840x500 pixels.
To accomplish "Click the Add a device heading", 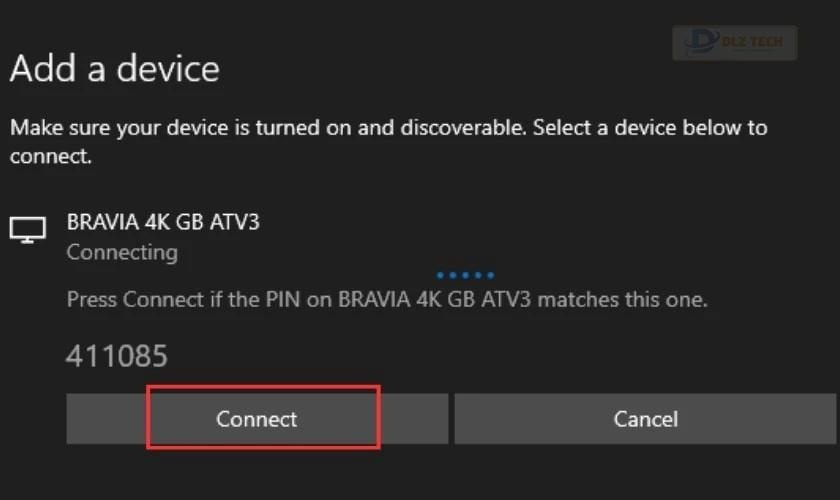I will point(115,69).
